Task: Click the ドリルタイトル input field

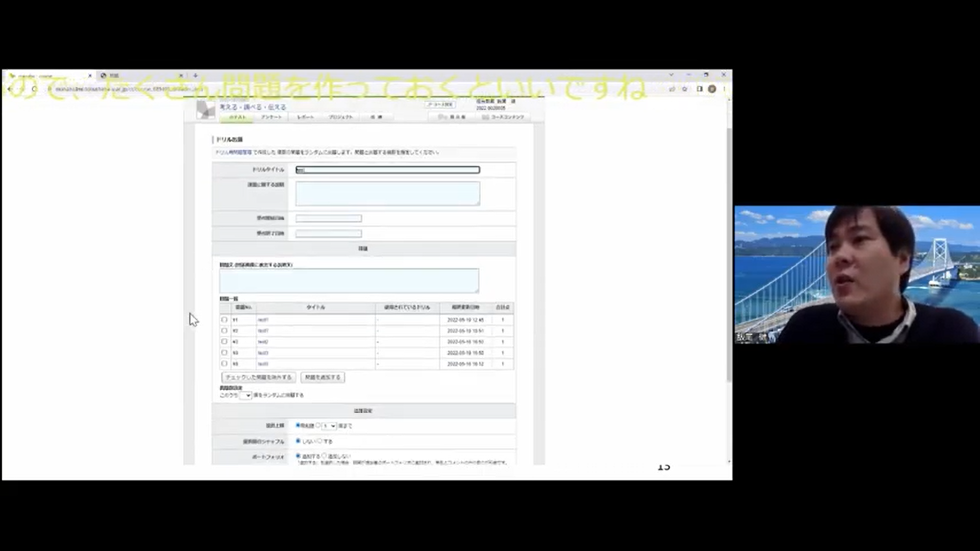Action: coord(387,170)
